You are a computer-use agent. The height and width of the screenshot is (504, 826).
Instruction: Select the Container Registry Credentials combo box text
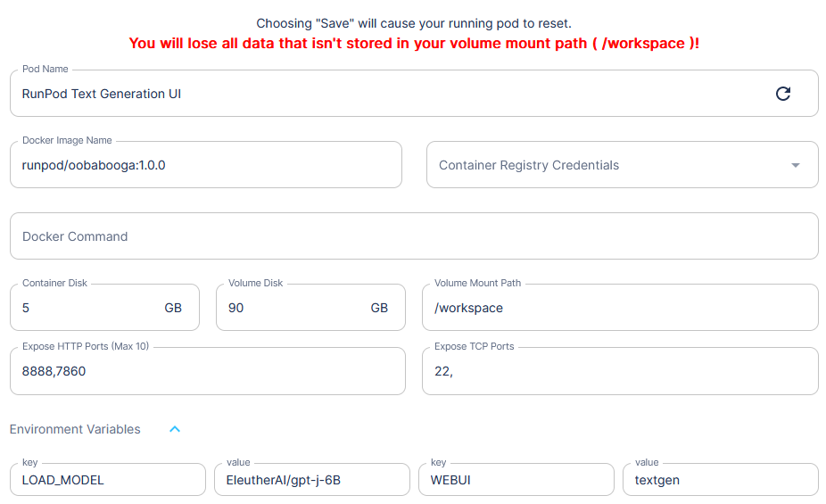529,165
